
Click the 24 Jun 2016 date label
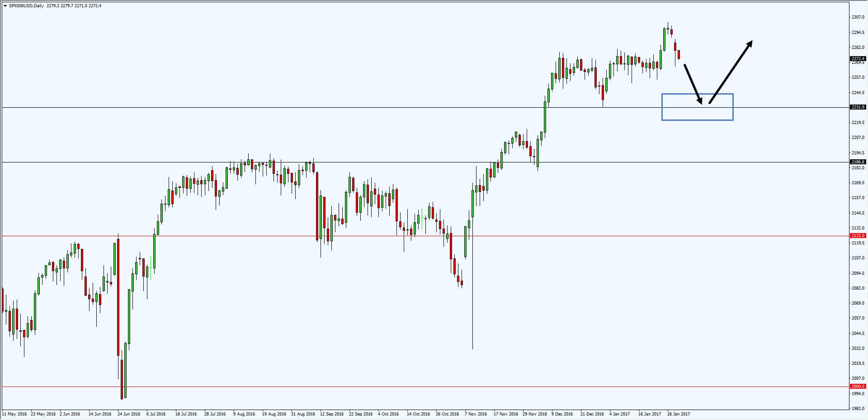129,414
